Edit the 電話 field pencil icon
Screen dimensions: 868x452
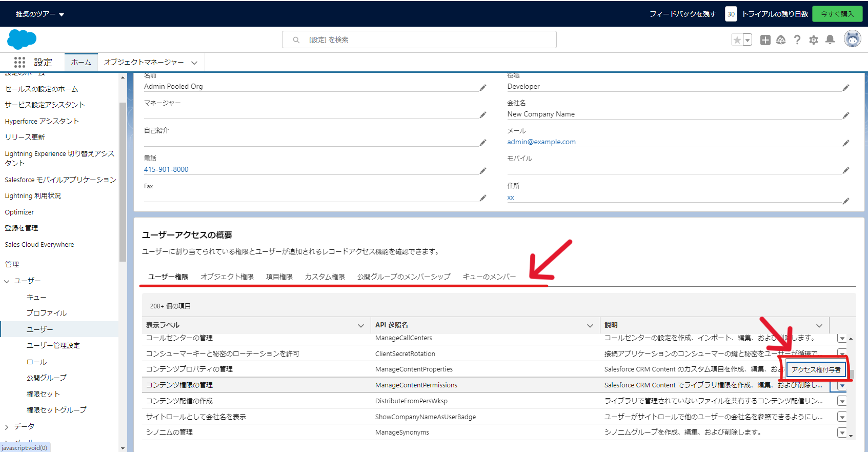(483, 170)
